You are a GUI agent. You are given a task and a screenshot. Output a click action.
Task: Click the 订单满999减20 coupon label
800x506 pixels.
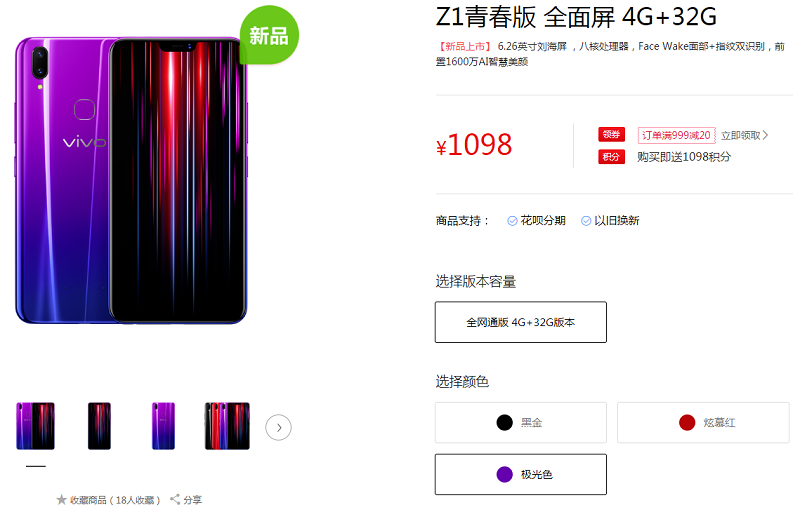676,135
